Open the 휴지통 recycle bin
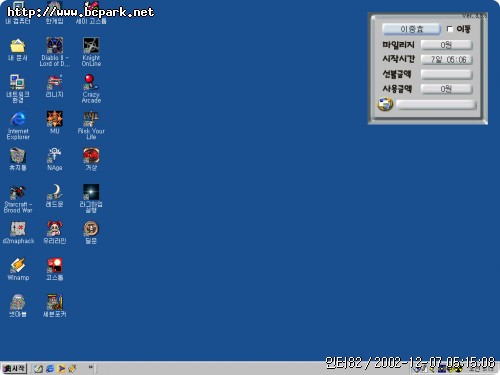This screenshot has width=500, height=375. coord(18,156)
